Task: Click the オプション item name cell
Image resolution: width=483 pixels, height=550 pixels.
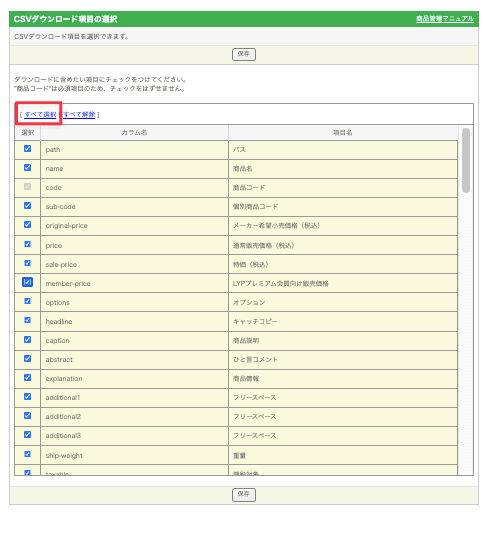Action: click(x=343, y=302)
